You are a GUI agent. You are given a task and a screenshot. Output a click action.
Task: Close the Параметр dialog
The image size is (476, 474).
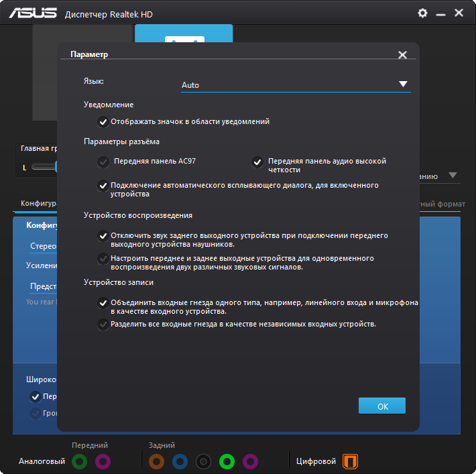pos(402,55)
